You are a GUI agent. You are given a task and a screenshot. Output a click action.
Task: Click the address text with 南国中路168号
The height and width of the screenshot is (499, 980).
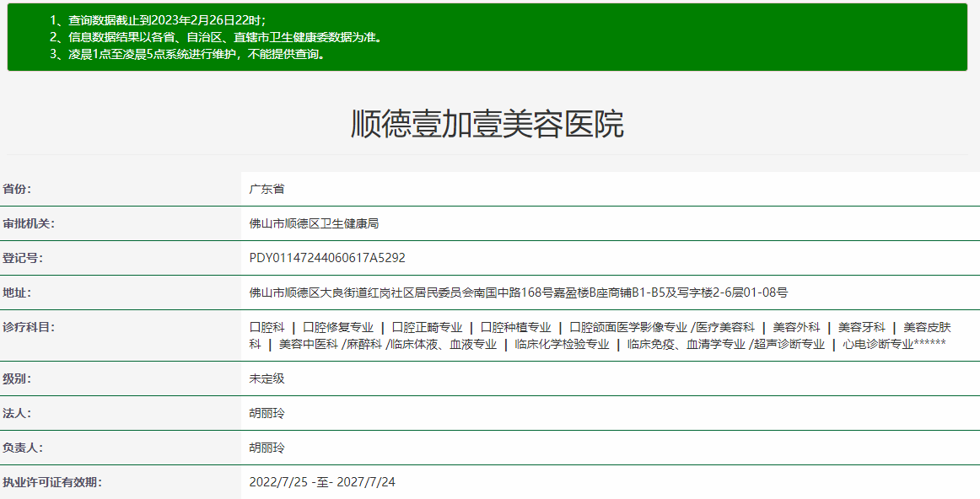518,292
